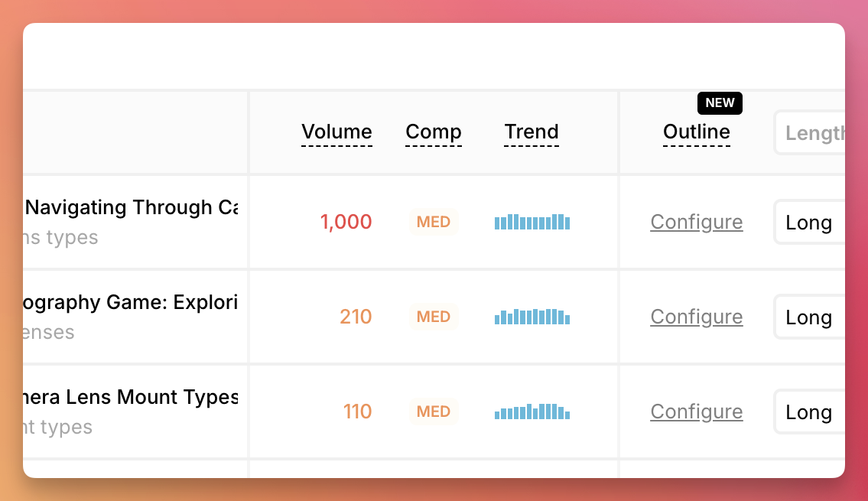Click the Outline column header
This screenshot has width=868, height=501.
tap(697, 132)
